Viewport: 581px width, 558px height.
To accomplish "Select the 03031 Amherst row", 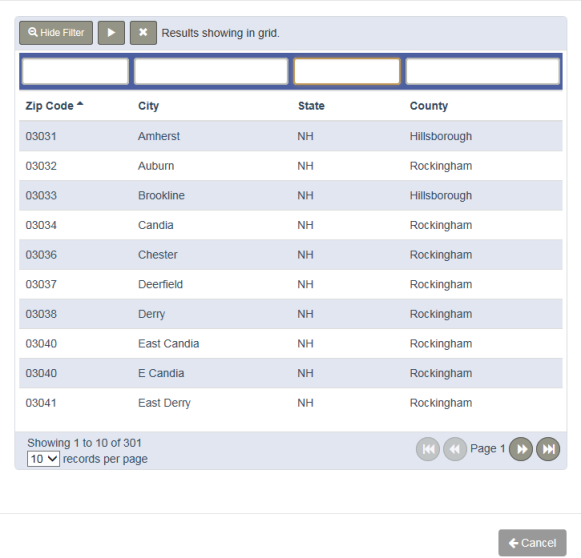I will point(291,136).
